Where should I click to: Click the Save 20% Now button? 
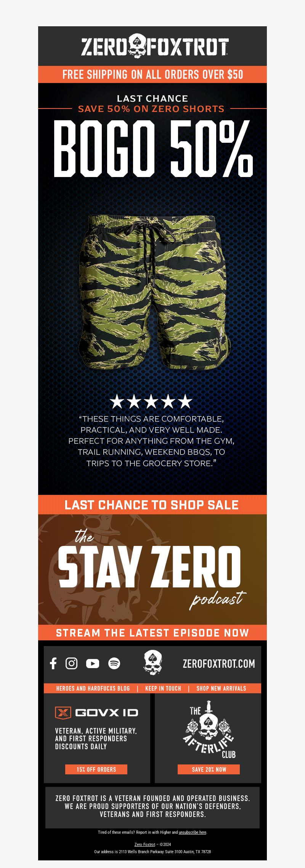(209, 769)
